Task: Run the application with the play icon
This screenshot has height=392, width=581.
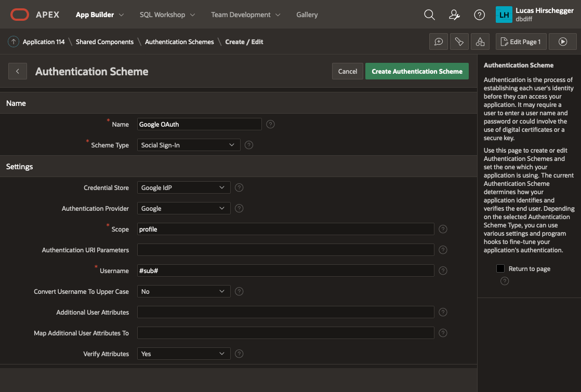Action: 562,42
